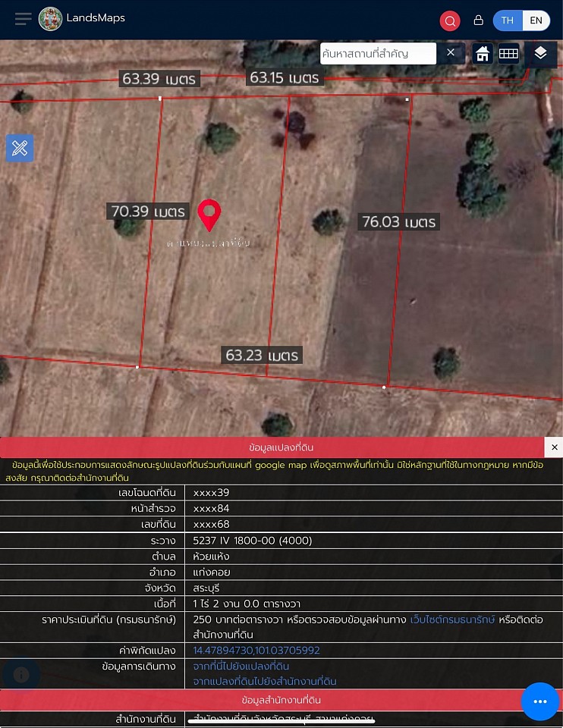This screenshot has height=728, width=563.
Task: Switch language to TH
Action: [x=507, y=20]
